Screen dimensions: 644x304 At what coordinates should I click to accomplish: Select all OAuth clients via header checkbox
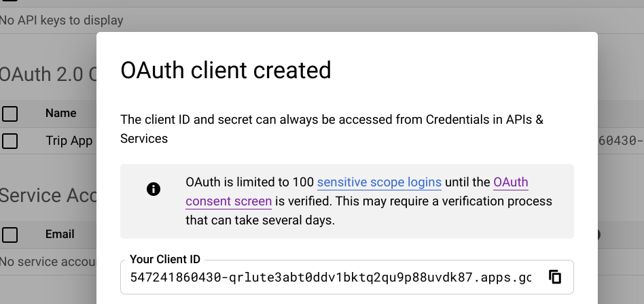pyautogui.click(x=10, y=113)
